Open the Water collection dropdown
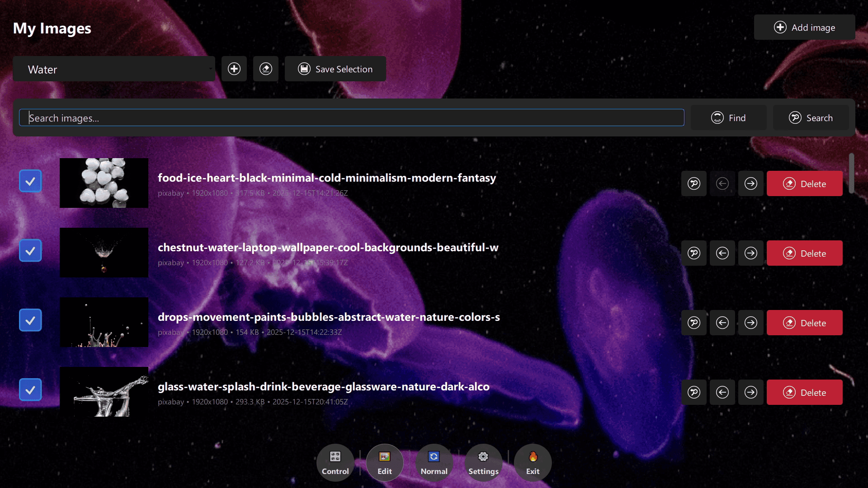This screenshot has width=868, height=488. [114, 69]
